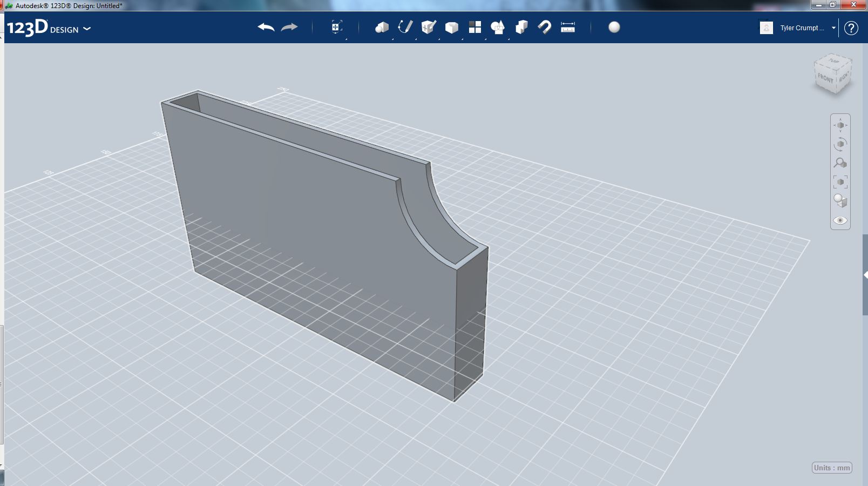Open the Material sphere tool
The width and height of the screenshot is (868, 486).
click(614, 27)
